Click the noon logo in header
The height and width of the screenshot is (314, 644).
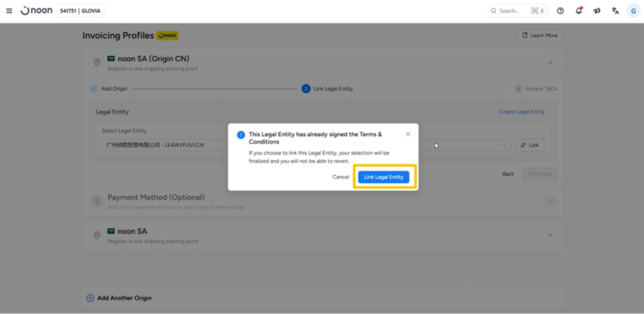point(36,11)
